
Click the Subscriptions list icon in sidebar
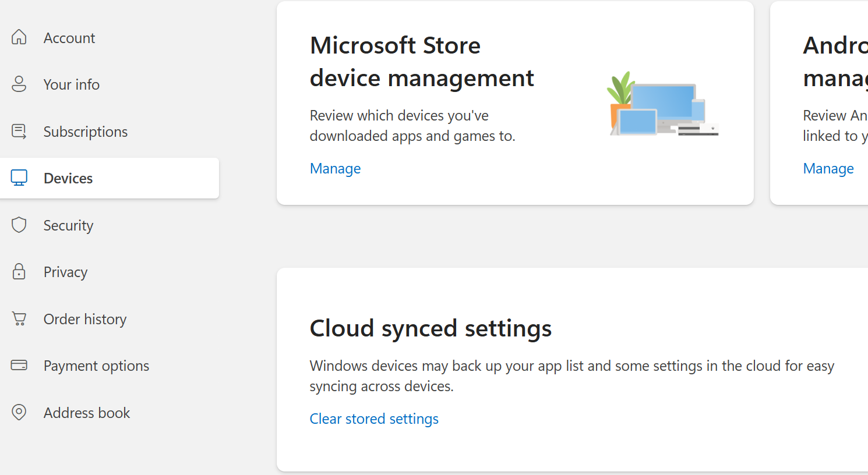pos(19,132)
